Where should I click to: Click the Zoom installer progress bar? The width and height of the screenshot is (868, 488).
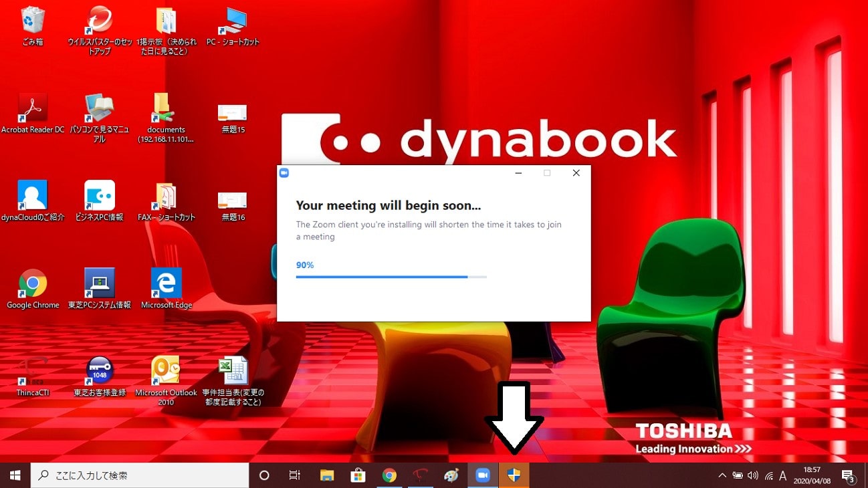click(x=391, y=277)
